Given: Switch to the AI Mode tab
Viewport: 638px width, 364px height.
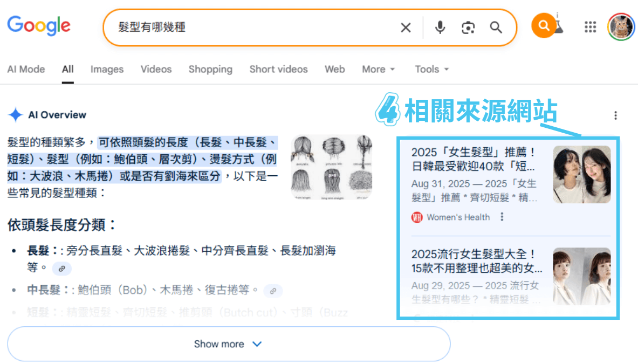Looking at the screenshot, I should click(x=26, y=69).
